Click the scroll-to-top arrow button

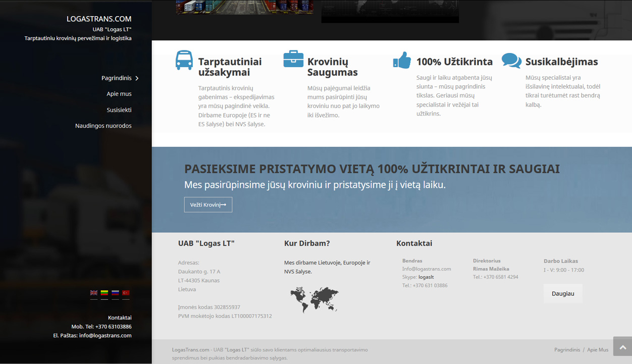(622, 347)
